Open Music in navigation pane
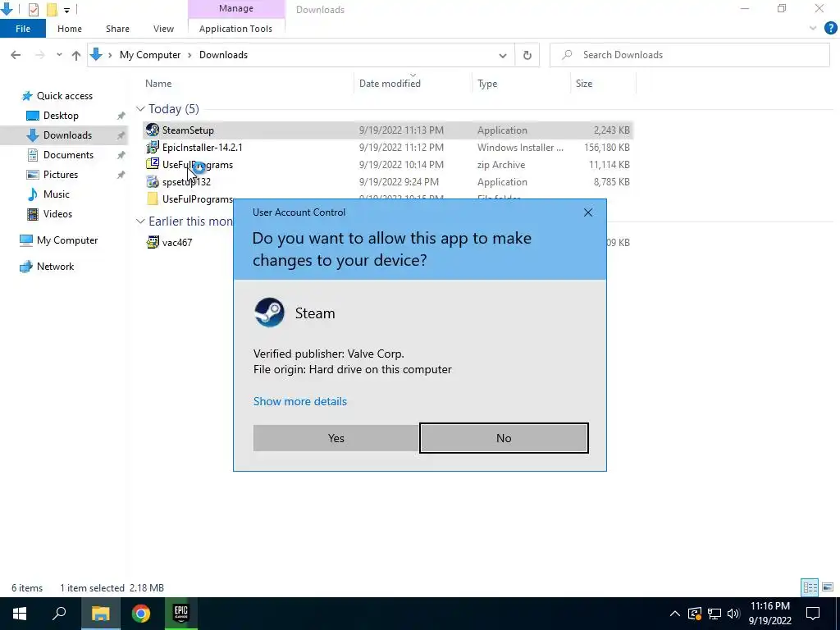The image size is (840, 630). 57,194
